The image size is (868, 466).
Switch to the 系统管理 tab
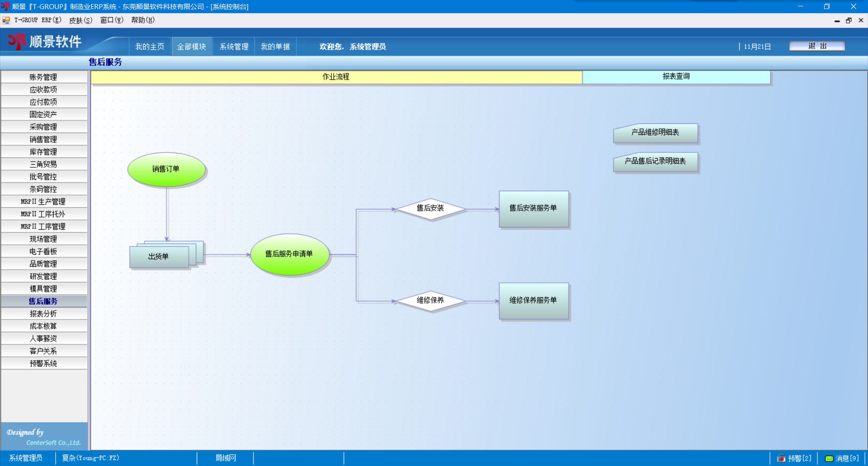point(234,47)
